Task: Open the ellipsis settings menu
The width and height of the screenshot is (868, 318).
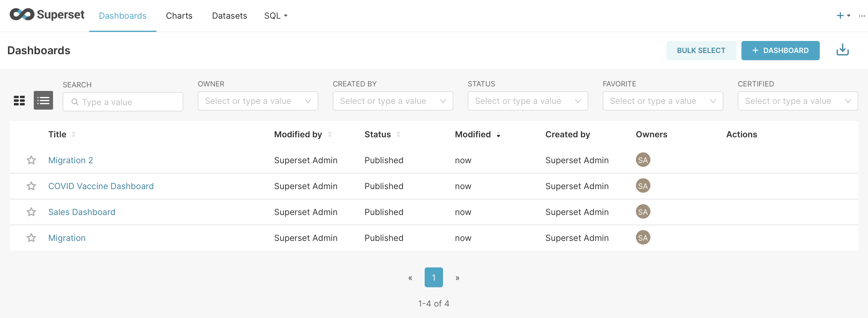Action: pos(861,15)
